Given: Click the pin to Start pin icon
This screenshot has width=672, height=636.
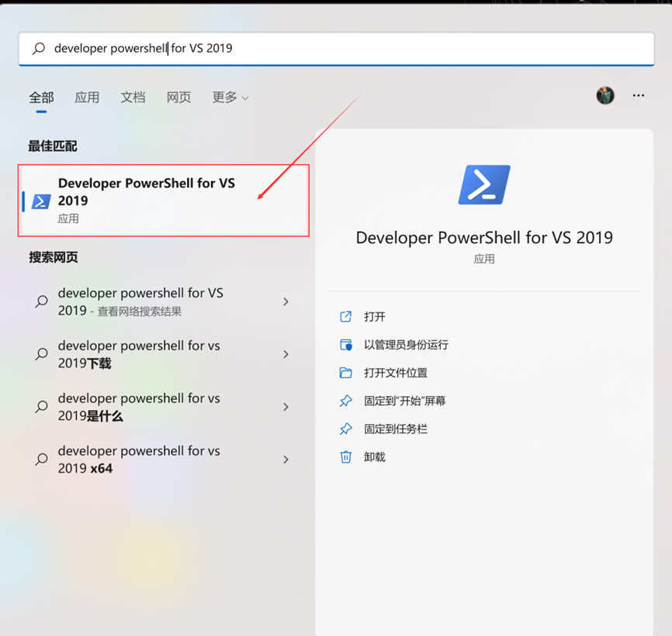Looking at the screenshot, I should pyautogui.click(x=346, y=401).
